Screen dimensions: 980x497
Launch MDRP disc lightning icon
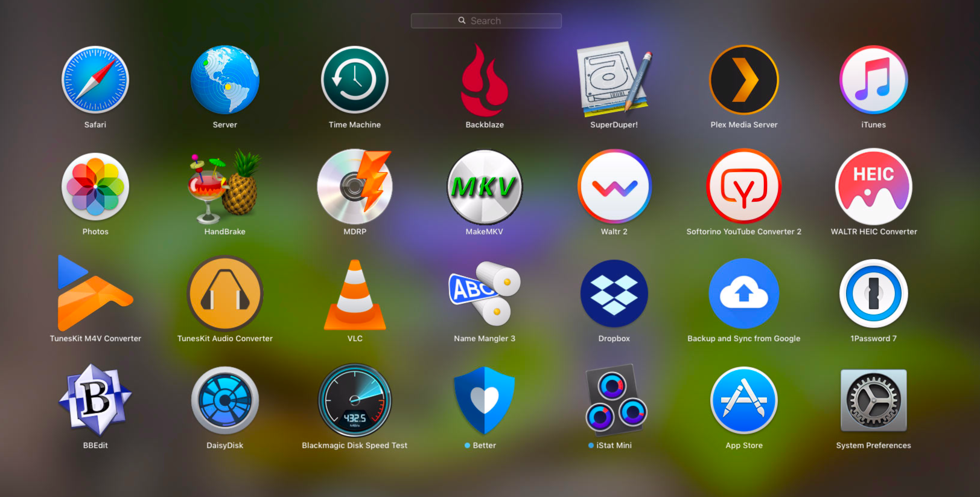tap(355, 187)
